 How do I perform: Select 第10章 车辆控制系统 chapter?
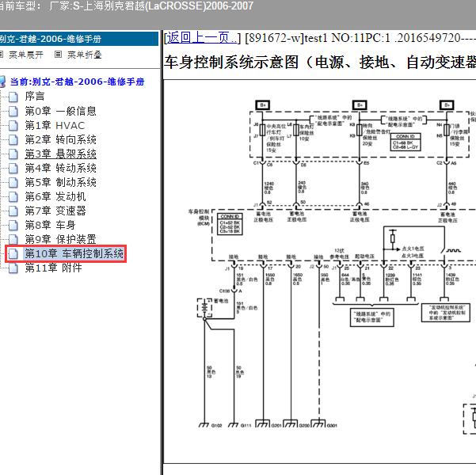74,253
